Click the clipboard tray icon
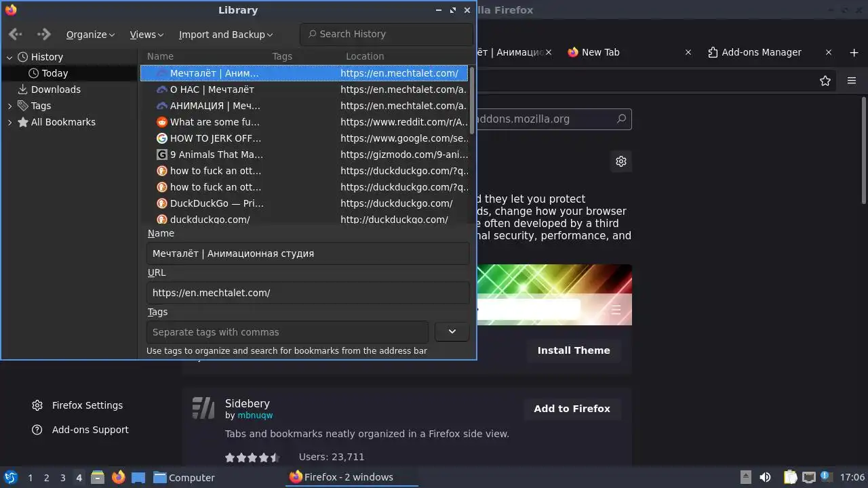Viewport: 868px width, 488px height. tap(790, 477)
